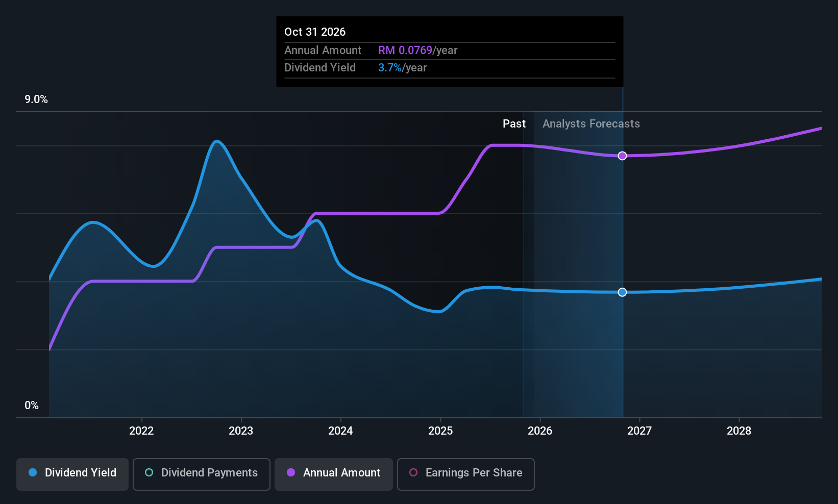Click the 2028 x-axis label

739,431
